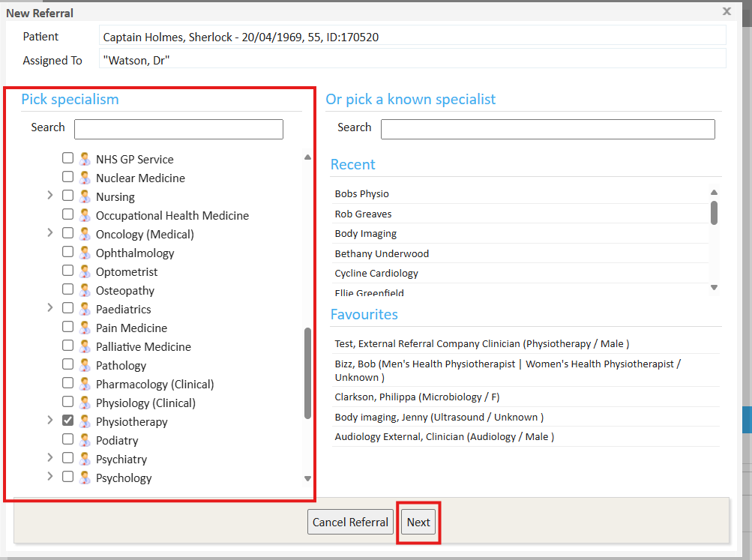
Task: Click the Cancel Referral button
Action: [350, 522]
